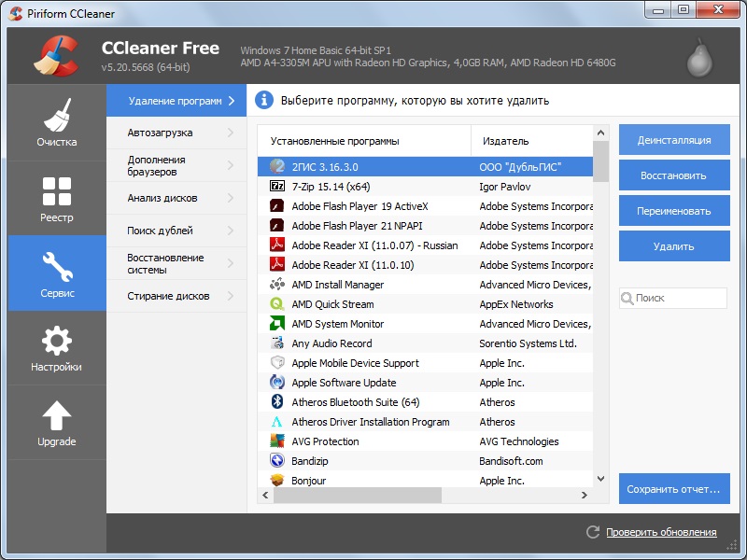Select the Atheros Bluetooth Suite icon
747x560 pixels.
277,402
